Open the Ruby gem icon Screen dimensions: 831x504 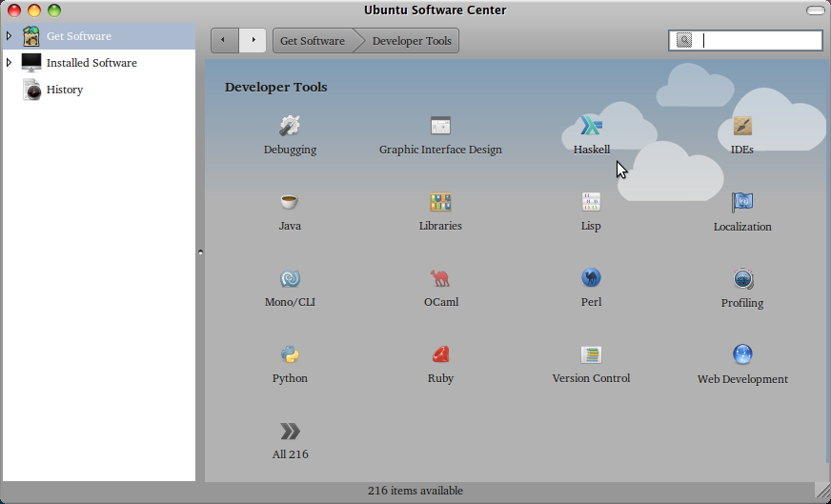[440, 354]
